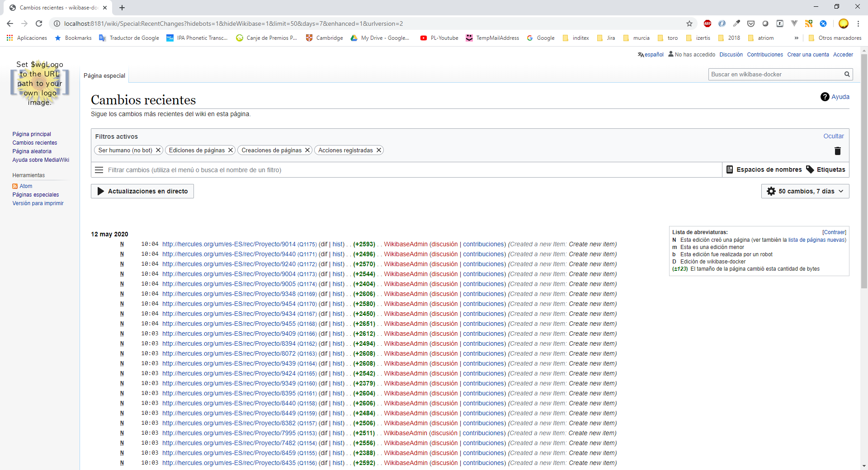The height and width of the screenshot is (470, 868).
Task: Start Actualizaciones en directo
Action: [x=142, y=191]
